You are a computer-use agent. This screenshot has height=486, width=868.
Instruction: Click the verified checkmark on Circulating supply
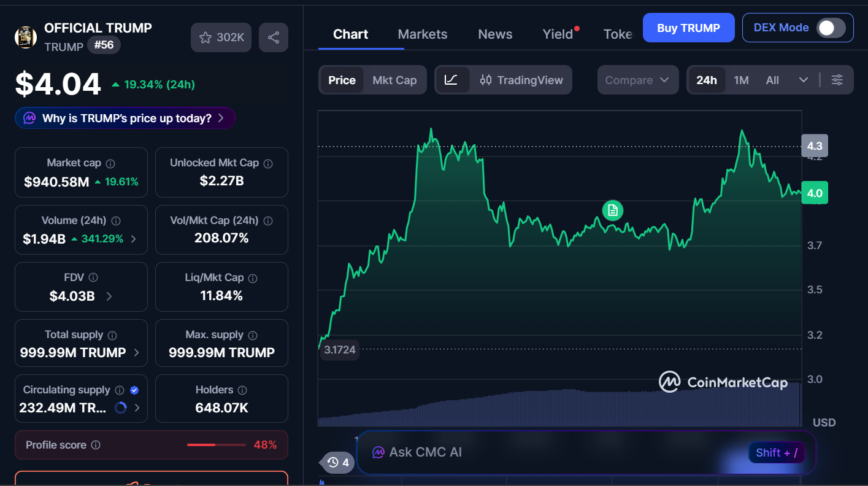(x=134, y=390)
